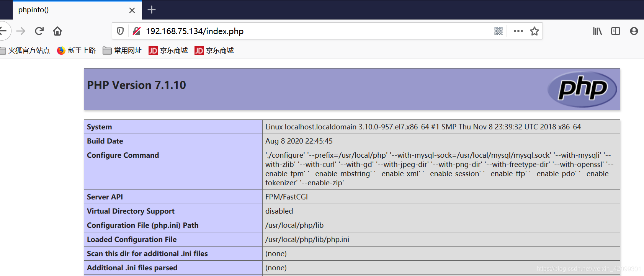This screenshot has width=644, height=276.
Task: Click the disabled value cell
Action: (441, 211)
